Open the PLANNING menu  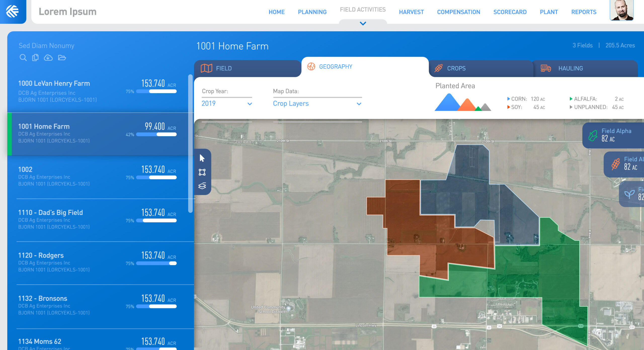coord(312,12)
